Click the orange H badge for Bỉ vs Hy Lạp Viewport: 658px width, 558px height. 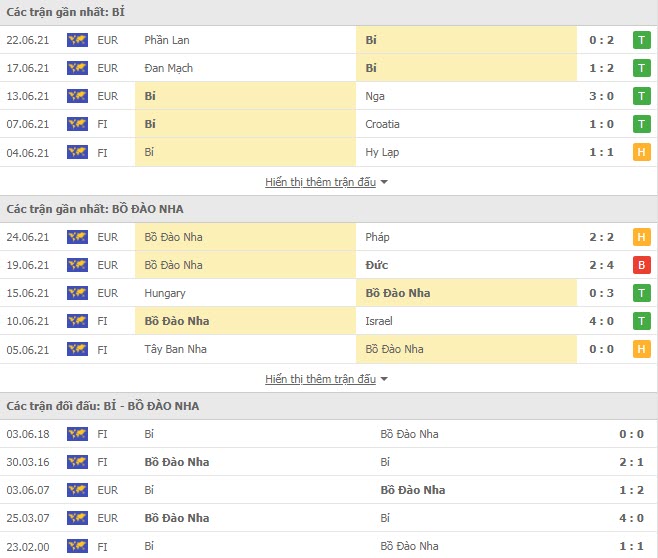point(641,152)
